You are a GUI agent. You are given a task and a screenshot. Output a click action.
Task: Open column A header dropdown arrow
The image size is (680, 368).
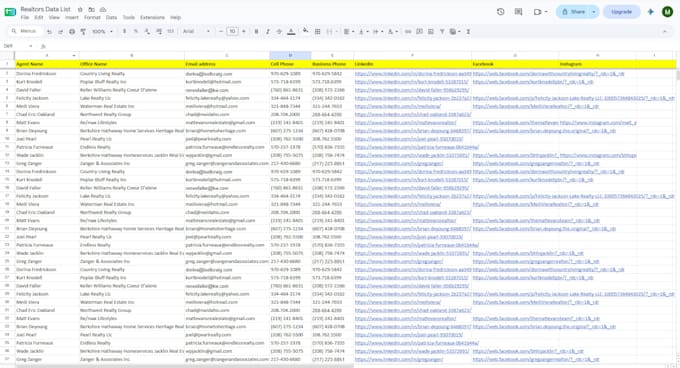(74, 55)
